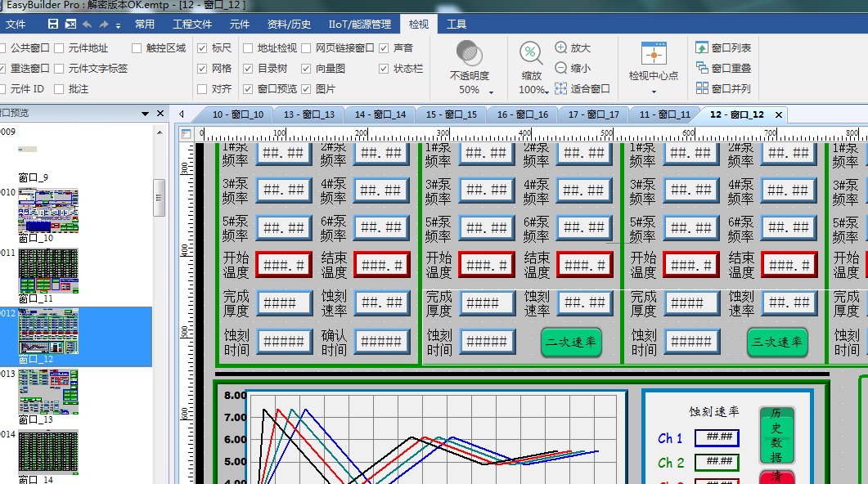Open the 元件 ribbon tab
The height and width of the screenshot is (484, 868).
(240, 25)
